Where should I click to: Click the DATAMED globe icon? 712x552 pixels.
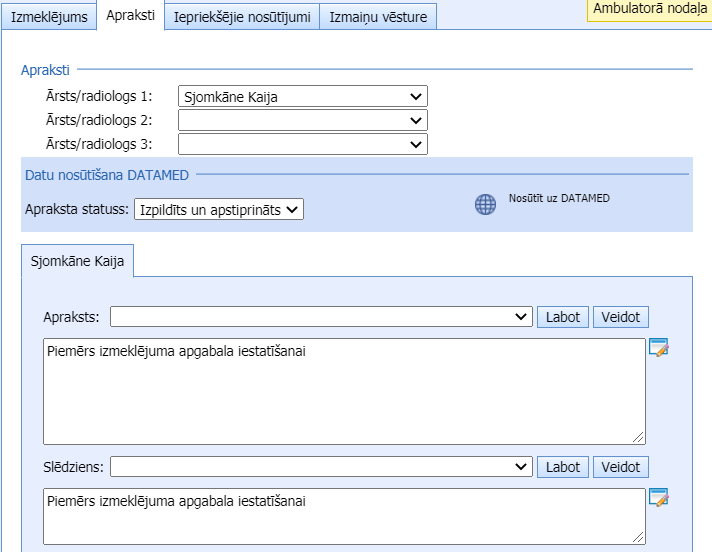[x=485, y=205]
